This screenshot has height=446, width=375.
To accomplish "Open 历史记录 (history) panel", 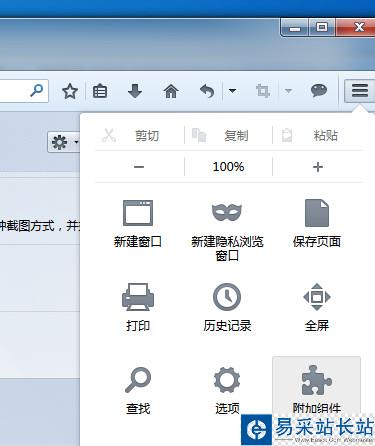I will click(x=227, y=307).
